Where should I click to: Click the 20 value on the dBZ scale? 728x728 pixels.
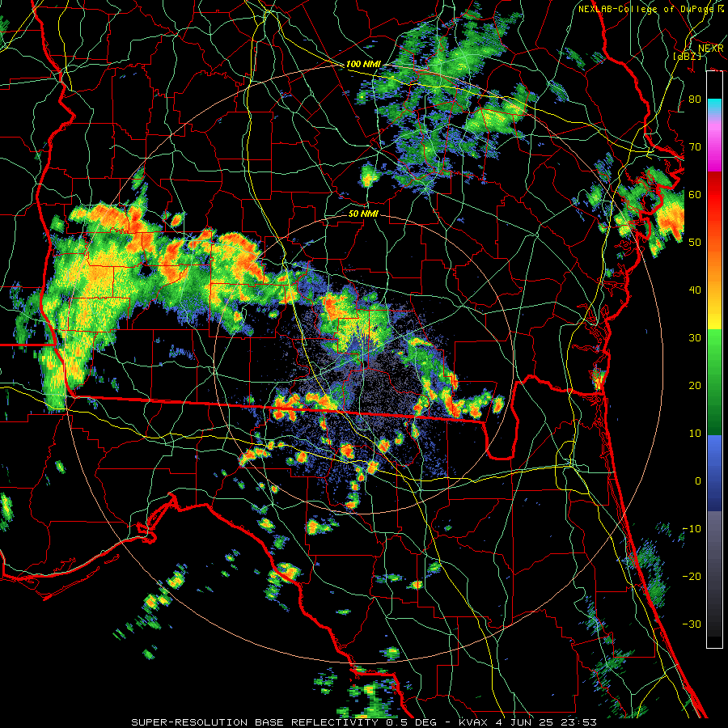click(695, 385)
